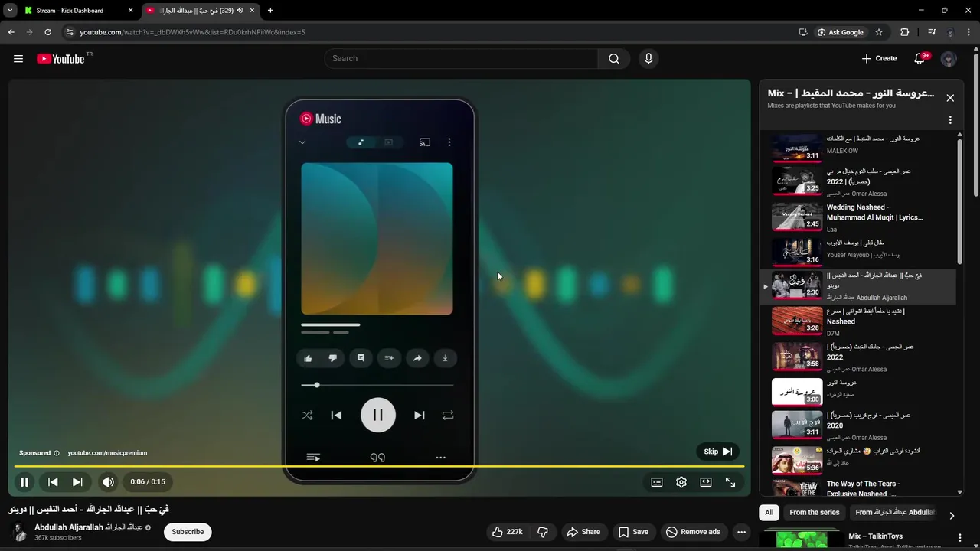The height and width of the screenshot is (551, 980).
Task: Close the Kick Dashboard browser tab
Action: (x=130, y=11)
